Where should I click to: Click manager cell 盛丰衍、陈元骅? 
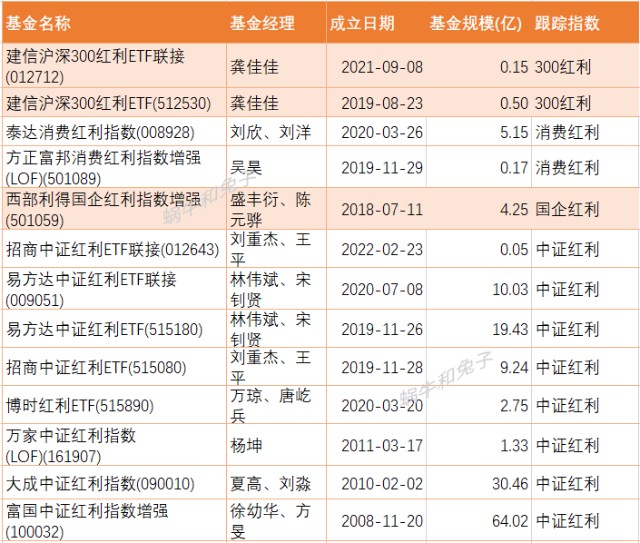point(276,209)
